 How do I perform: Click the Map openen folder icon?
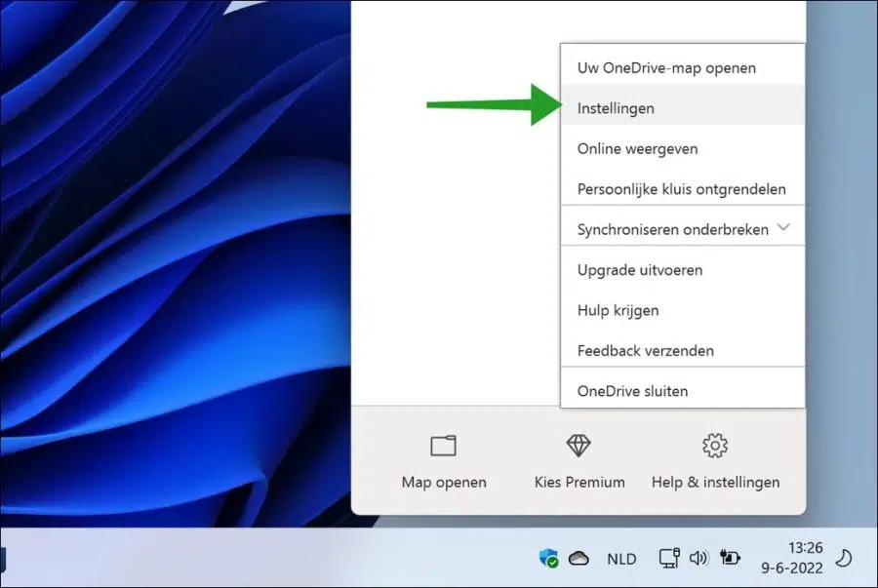444,446
